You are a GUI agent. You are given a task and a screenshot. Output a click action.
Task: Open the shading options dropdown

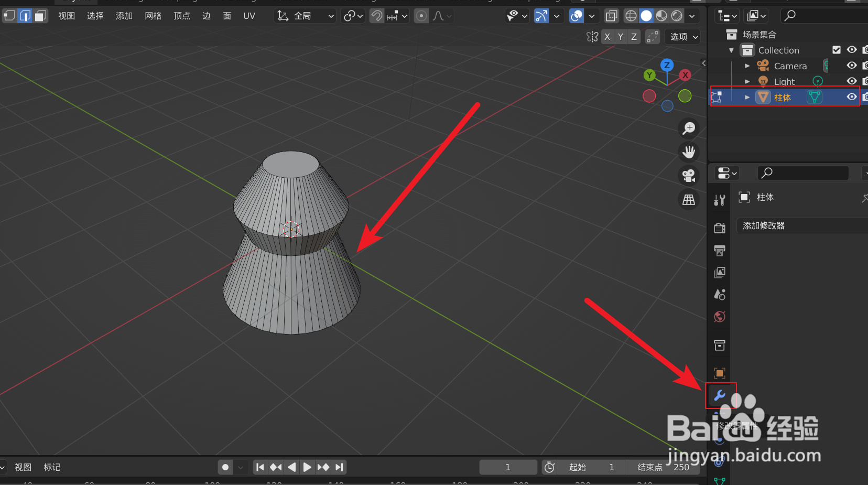692,16
